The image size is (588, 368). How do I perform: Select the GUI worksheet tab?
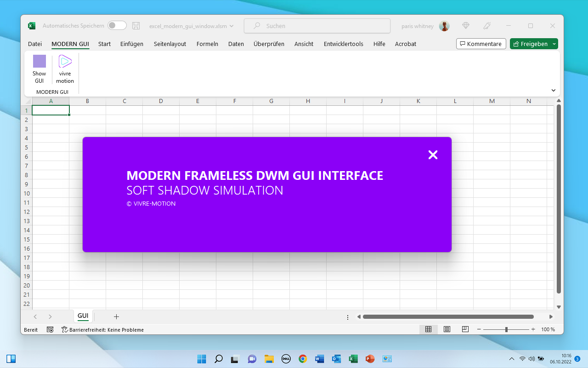[x=83, y=316]
